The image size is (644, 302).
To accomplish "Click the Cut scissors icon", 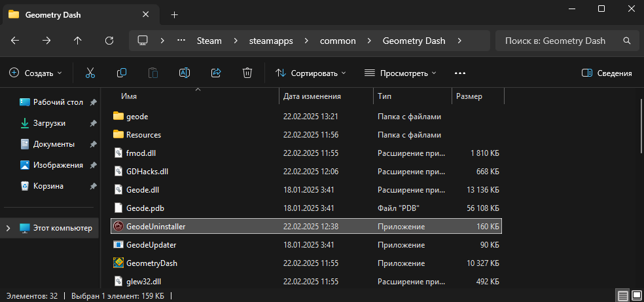I will coord(90,73).
